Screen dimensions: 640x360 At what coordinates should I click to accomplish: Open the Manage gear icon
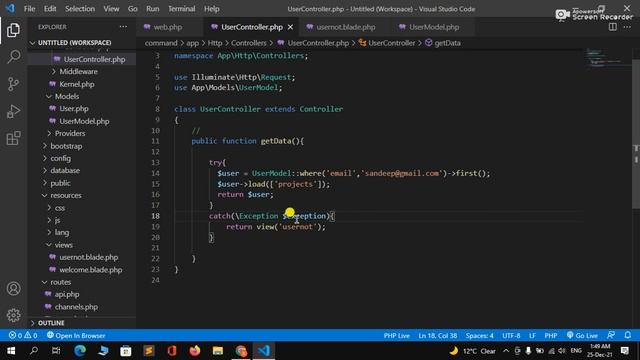13,315
